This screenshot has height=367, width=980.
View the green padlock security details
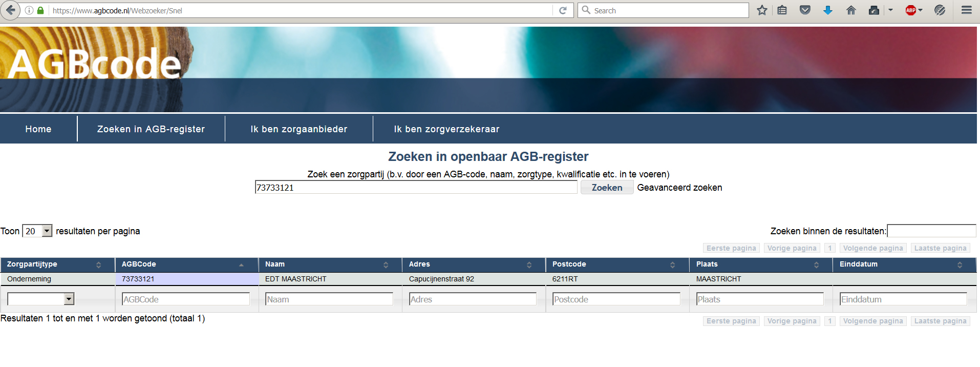(x=40, y=10)
